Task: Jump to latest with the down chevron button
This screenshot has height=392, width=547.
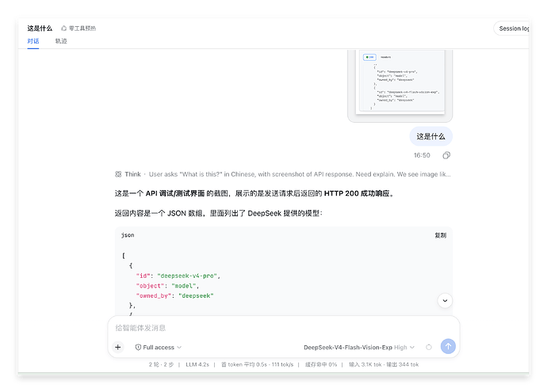Action: click(x=445, y=301)
